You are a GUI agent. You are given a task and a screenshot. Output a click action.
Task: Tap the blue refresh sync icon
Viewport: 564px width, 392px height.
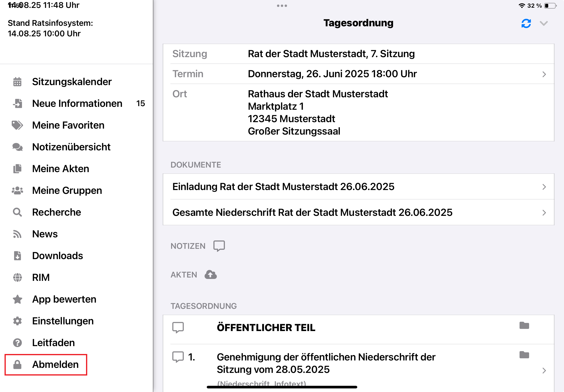click(x=526, y=24)
